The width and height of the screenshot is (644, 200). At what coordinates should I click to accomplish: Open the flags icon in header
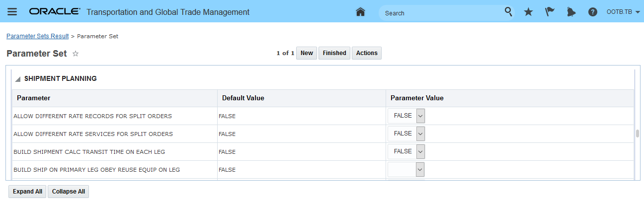point(550,12)
